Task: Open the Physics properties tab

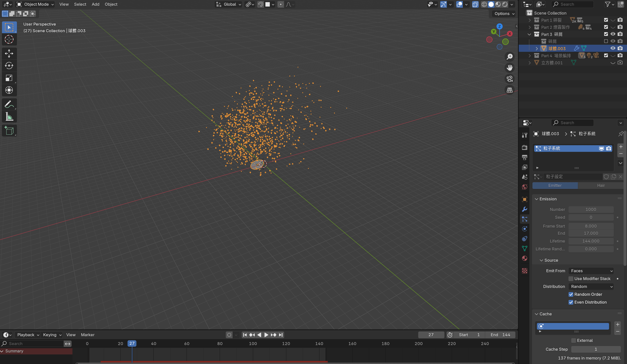Action: (525, 229)
